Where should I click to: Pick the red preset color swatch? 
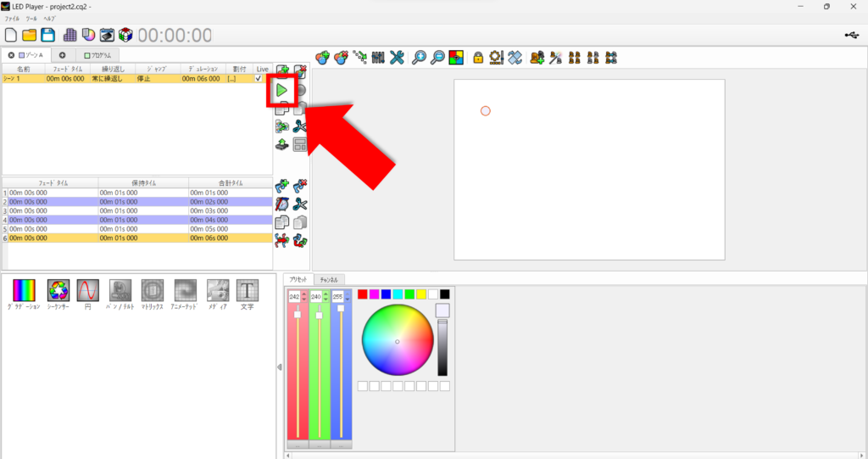363,294
